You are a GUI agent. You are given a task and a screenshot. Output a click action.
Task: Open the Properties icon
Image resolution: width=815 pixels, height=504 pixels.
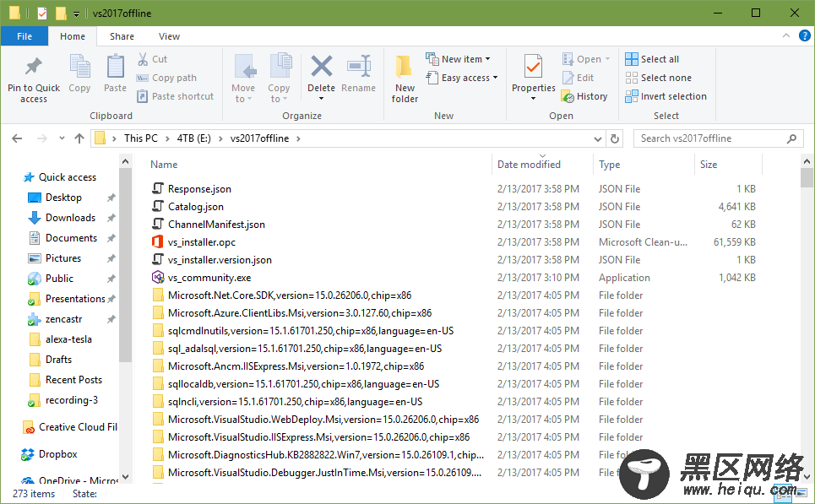[533, 67]
